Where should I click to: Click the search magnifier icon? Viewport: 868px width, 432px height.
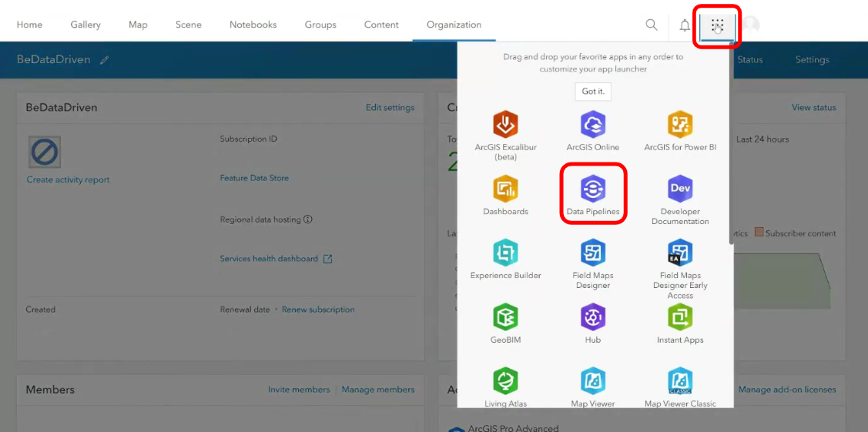(x=652, y=25)
